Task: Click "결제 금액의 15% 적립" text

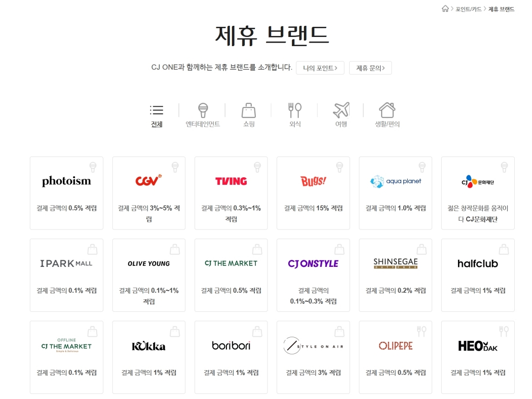Action: pos(313,208)
